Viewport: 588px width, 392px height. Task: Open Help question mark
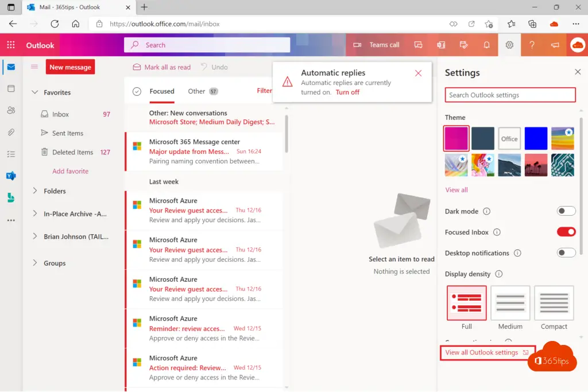(532, 45)
